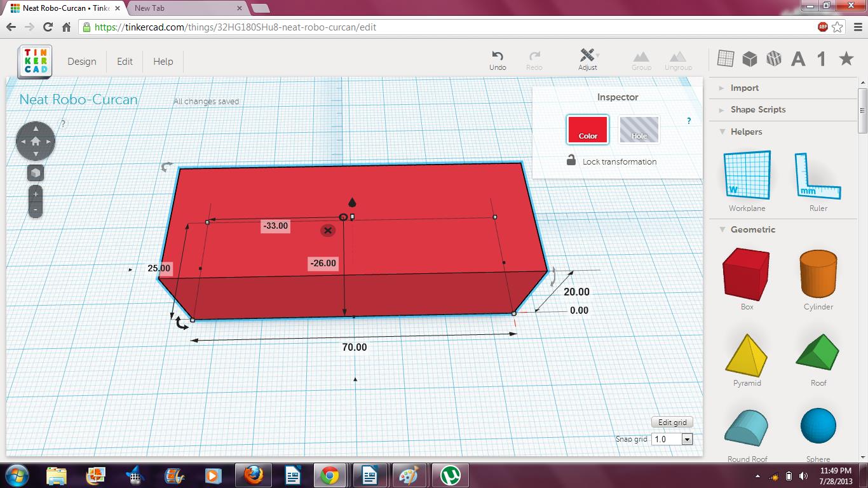Collapse the Geometric section
Image resolution: width=868 pixels, height=488 pixels.
coord(752,229)
